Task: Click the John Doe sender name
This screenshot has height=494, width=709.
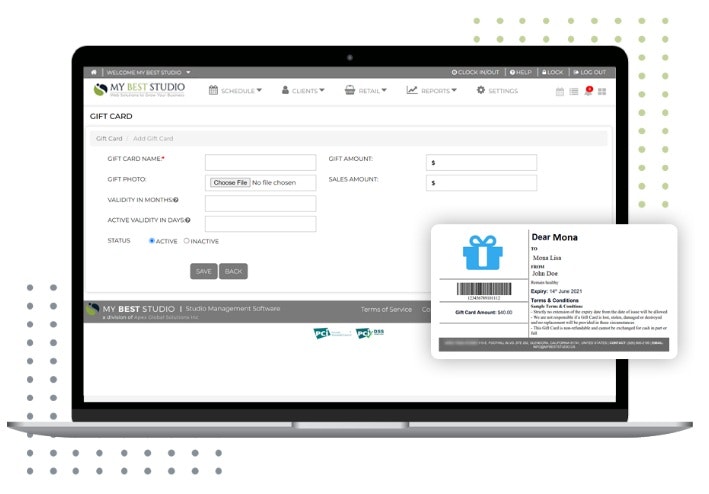Action: coord(545,273)
